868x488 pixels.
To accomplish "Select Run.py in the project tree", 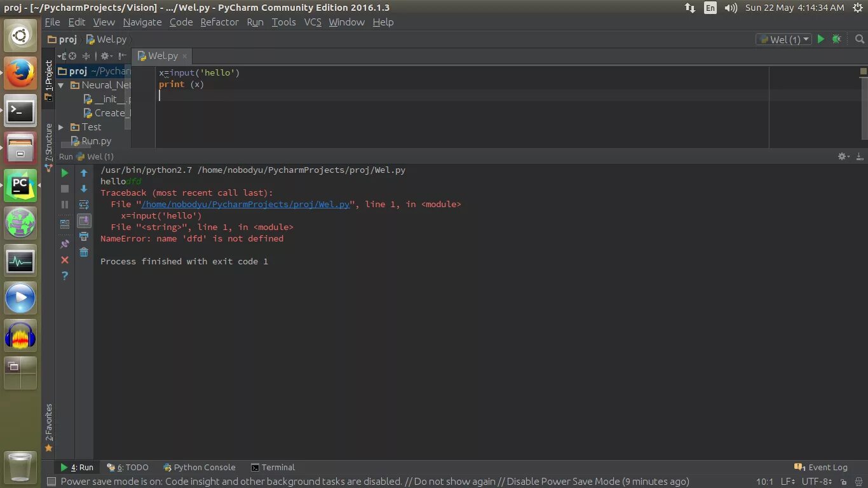I will [x=90, y=141].
